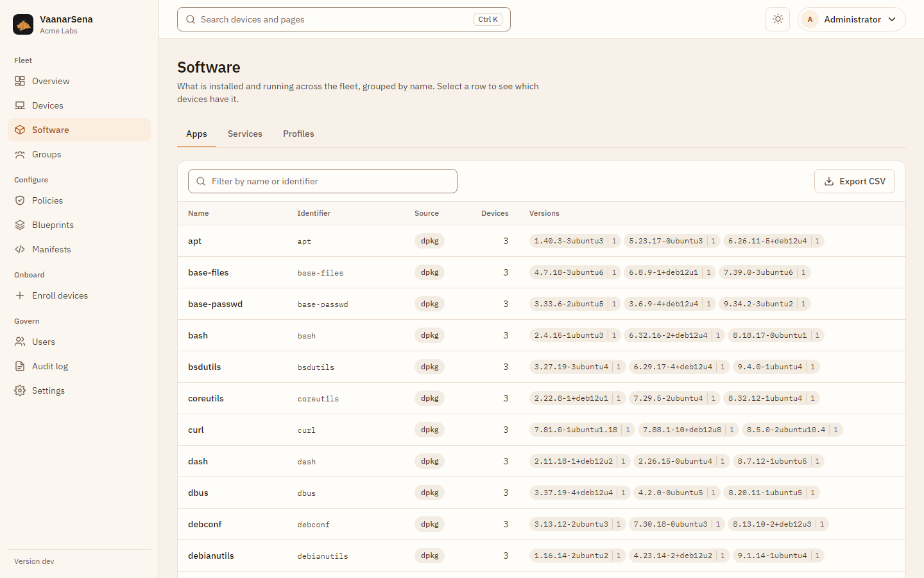This screenshot has width=924, height=578.
Task: Click the base-passwd identifier text
Action: point(323,304)
